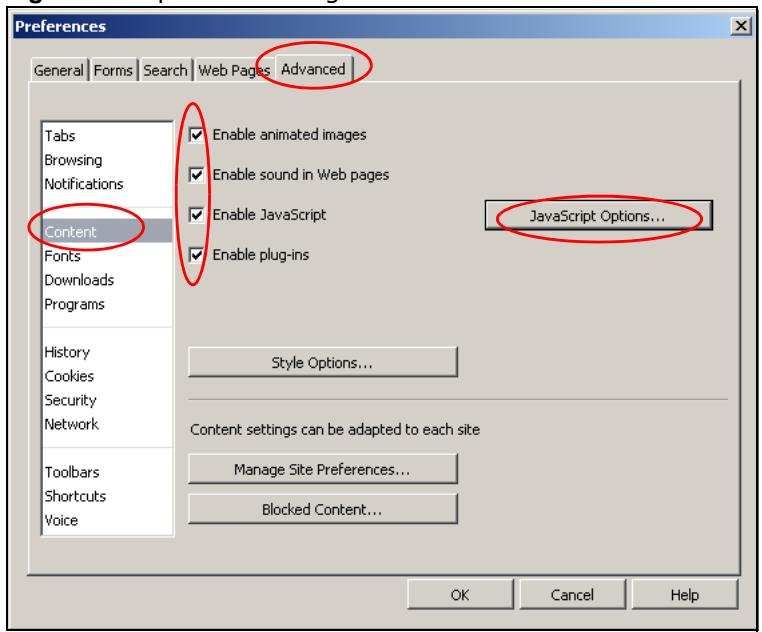
Task: Confirm with the OK button
Action: (x=460, y=595)
